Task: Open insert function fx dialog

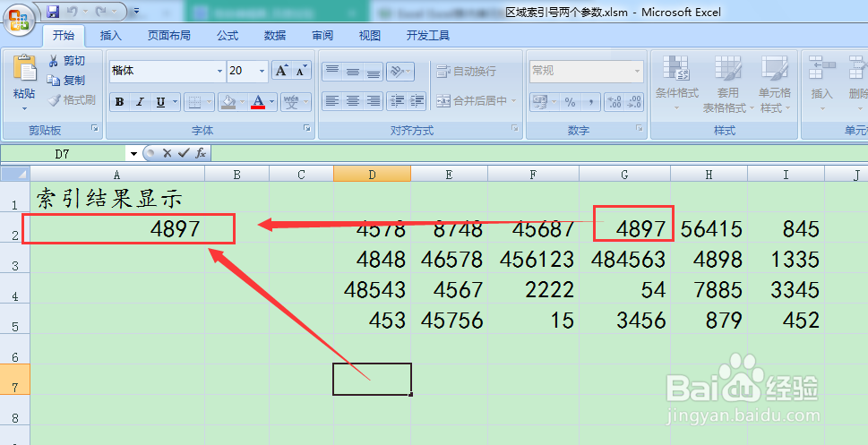Action: [201, 153]
